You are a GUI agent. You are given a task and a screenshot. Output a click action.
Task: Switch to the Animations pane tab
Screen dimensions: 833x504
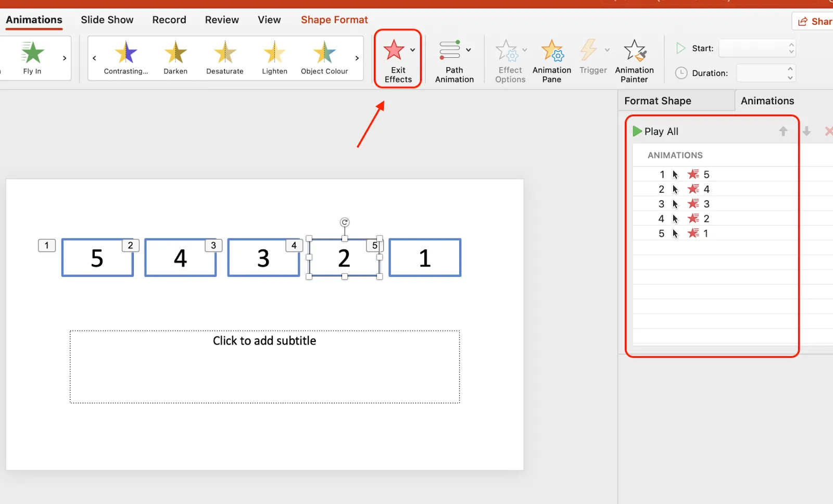767,100
